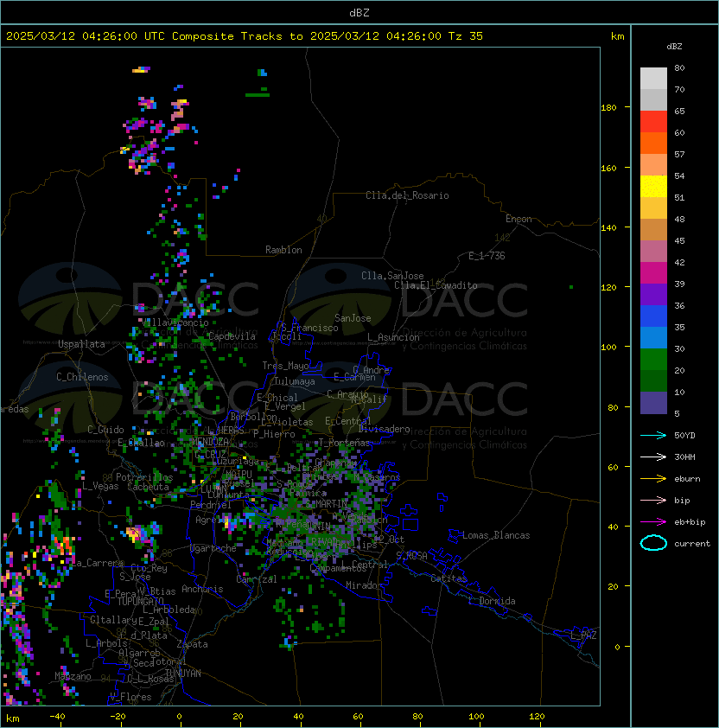
Task: Click the 'Mirador' map label
Action: click(364, 585)
